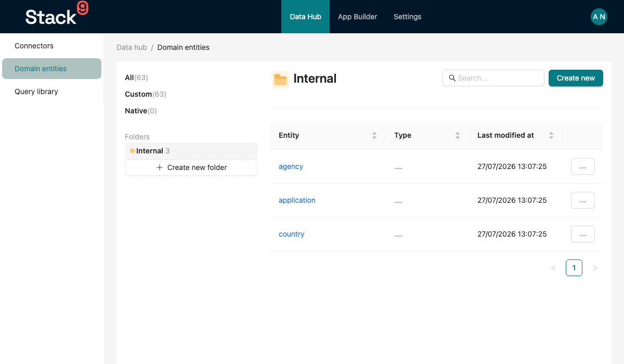Go to next page arrow
The height and width of the screenshot is (364, 624).
[x=595, y=268]
